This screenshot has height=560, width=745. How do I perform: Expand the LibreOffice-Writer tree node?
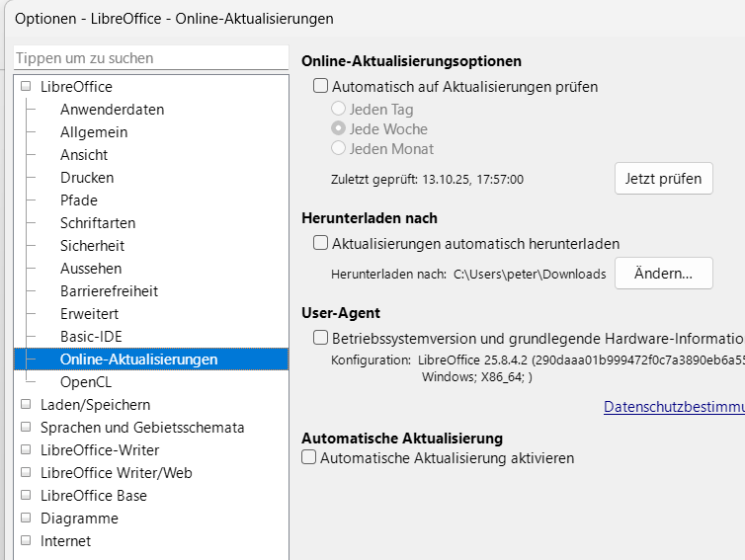(26, 450)
